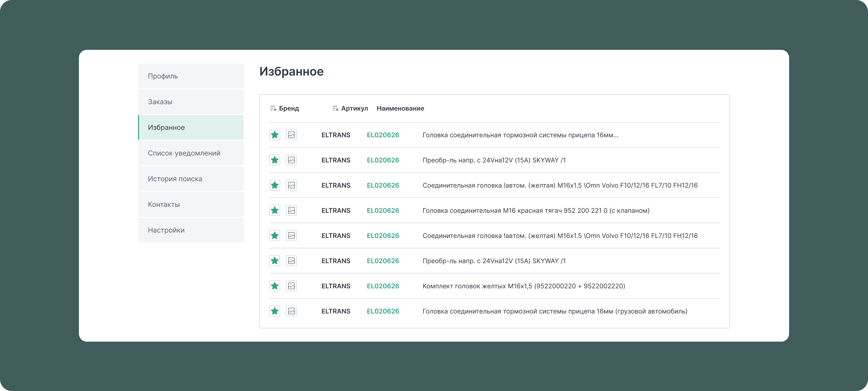This screenshot has width=868, height=391.
Task: Click product name Комплект головок желтых M16x1,5
Action: click(524, 286)
